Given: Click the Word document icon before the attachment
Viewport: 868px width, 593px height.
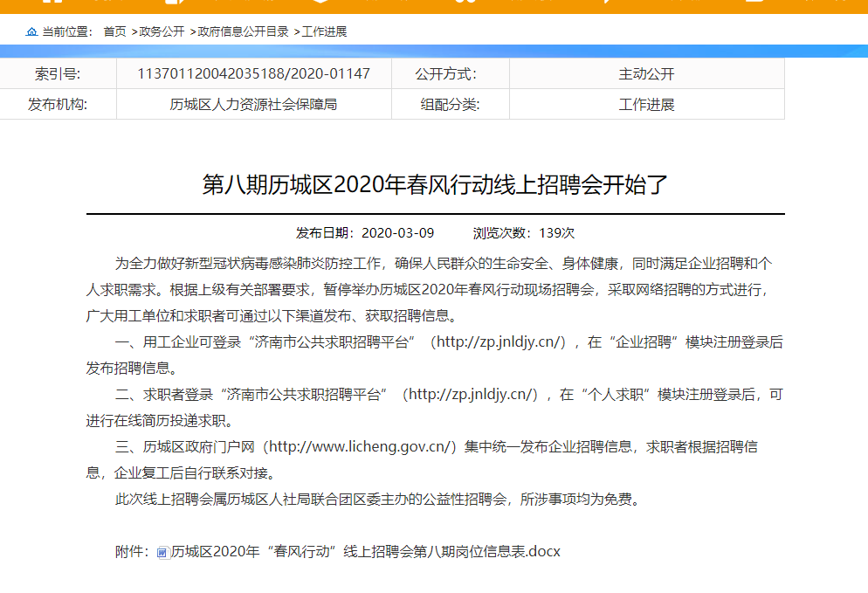Looking at the screenshot, I should 162,552.
